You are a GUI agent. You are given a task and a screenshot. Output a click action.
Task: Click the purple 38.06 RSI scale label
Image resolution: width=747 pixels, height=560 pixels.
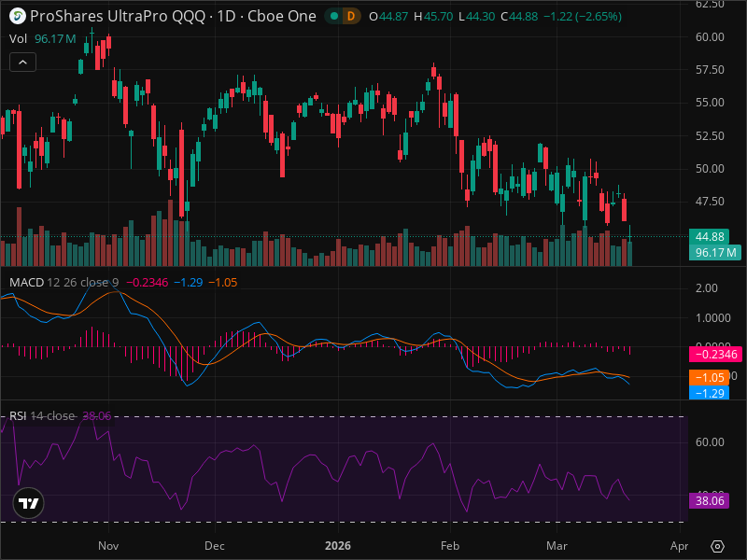click(710, 500)
